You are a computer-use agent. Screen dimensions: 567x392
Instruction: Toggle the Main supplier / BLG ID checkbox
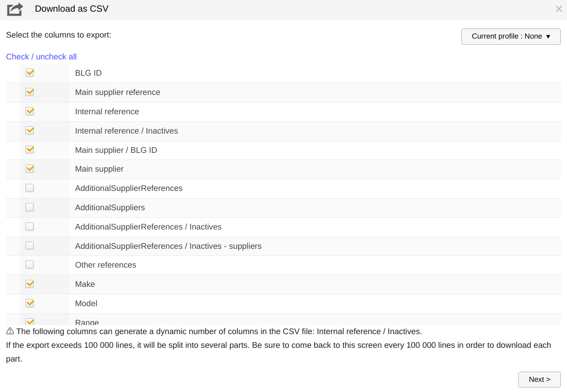click(29, 150)
